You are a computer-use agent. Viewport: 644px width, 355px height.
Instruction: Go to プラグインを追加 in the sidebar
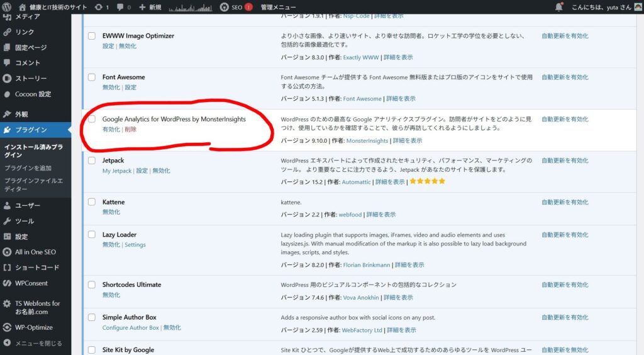point(28,168)
